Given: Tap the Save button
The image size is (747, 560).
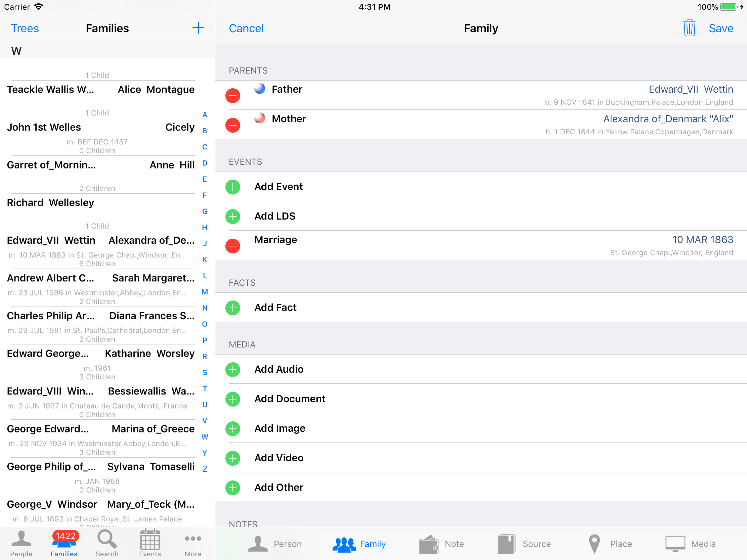Looking at the screenshot, I should click(721, 28).
